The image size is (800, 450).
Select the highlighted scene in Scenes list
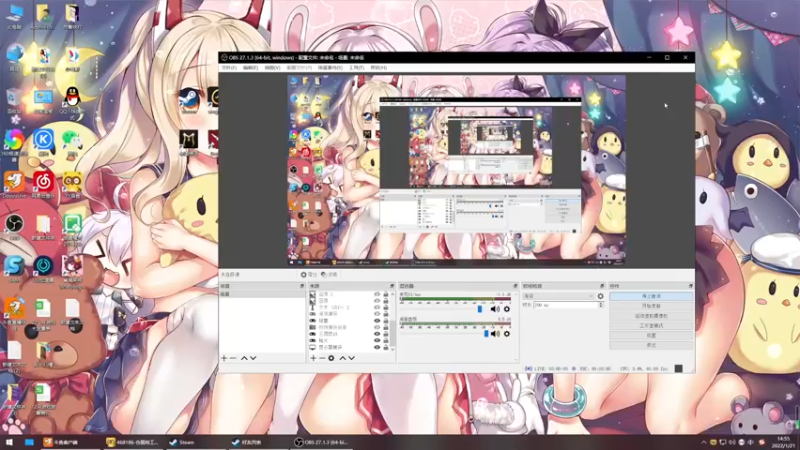point(262,294)
